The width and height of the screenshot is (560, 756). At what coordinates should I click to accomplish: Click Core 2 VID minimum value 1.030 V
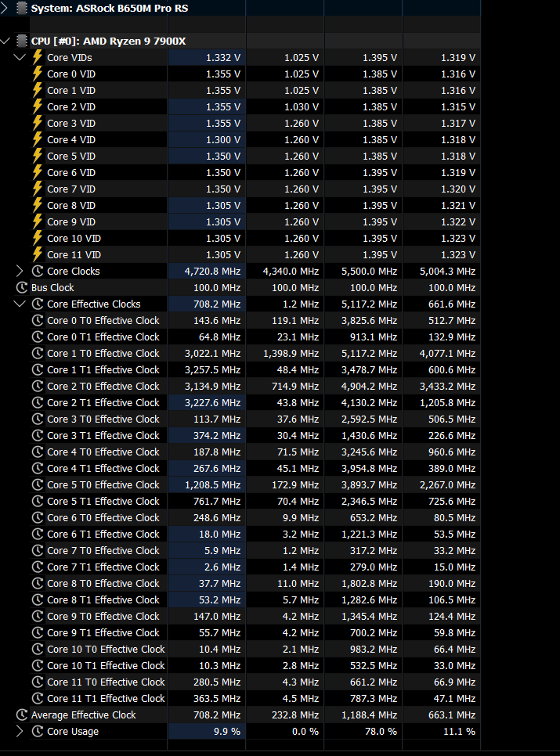[302, 106]
